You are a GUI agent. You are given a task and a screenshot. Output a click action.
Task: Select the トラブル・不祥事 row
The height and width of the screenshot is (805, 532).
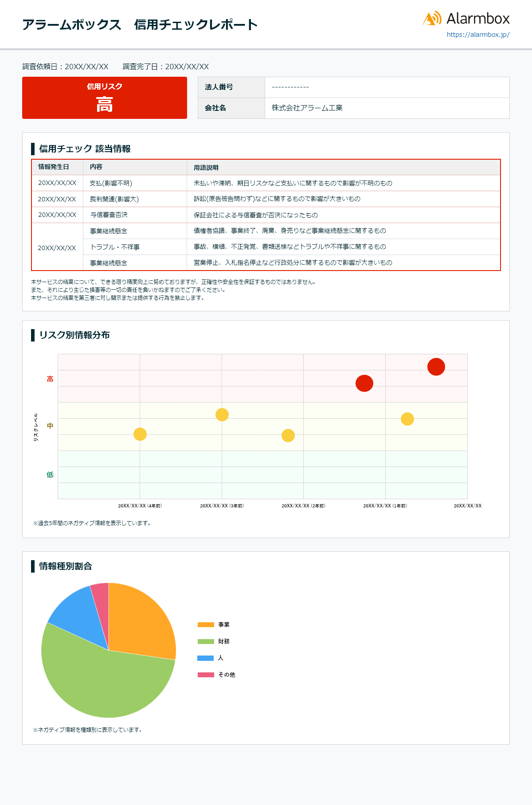pos(266,247)
